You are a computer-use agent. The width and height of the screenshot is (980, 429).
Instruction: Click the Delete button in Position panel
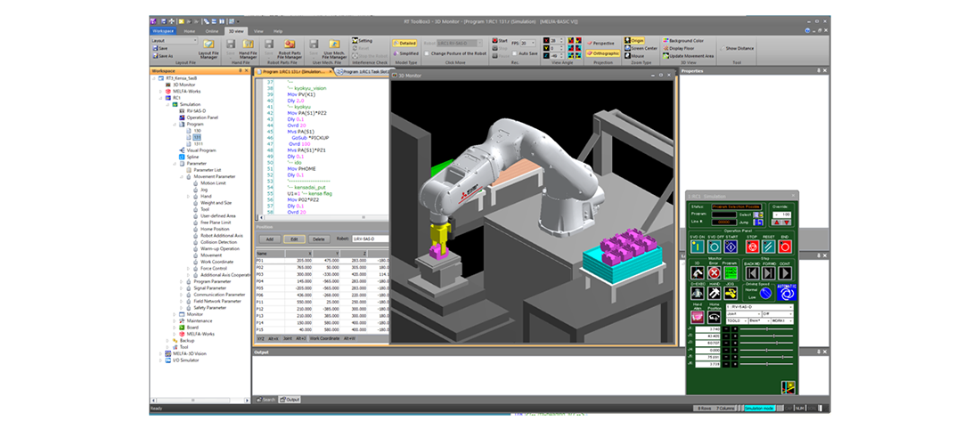pos(318,239)
